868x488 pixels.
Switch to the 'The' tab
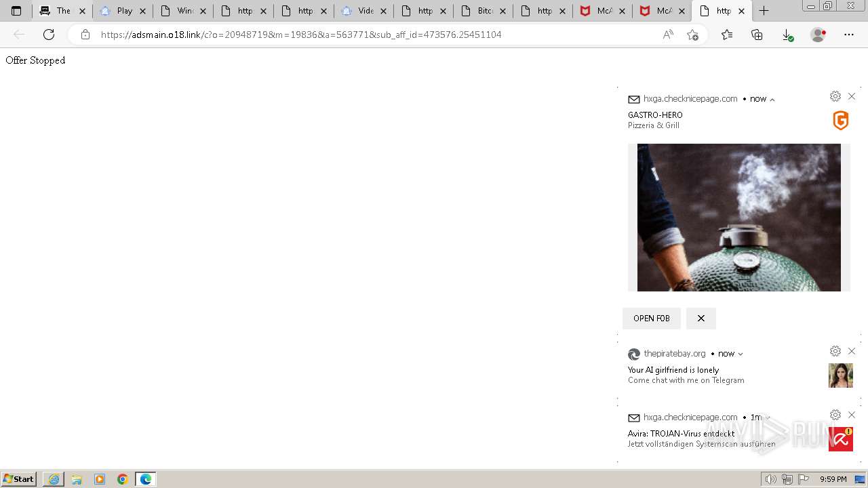(62, 11)
